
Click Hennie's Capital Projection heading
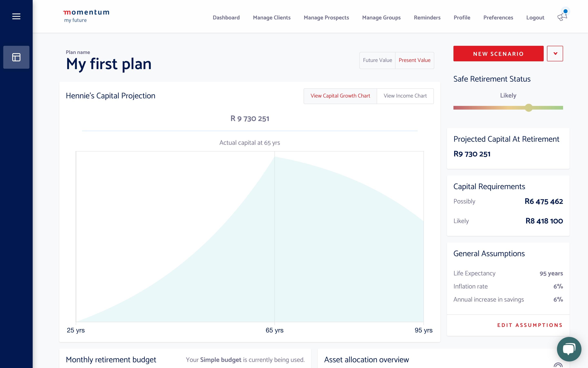coord(110,96)
